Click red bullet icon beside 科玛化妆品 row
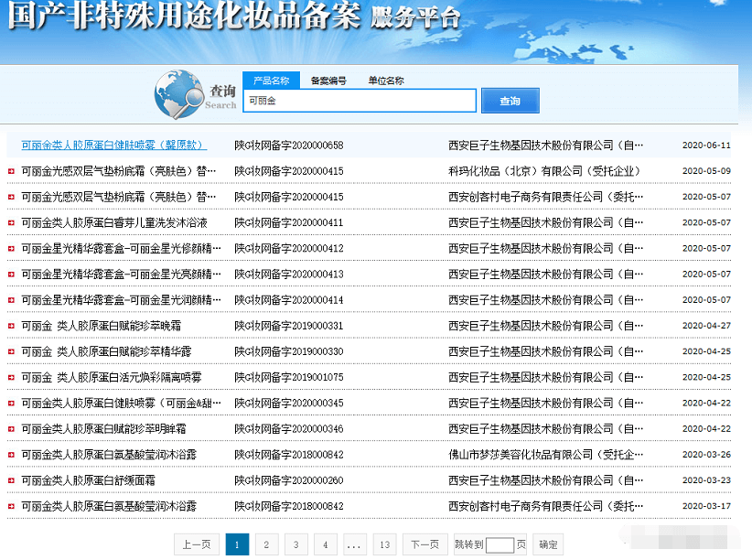This screenshot has width=752, height=560. 11,171
